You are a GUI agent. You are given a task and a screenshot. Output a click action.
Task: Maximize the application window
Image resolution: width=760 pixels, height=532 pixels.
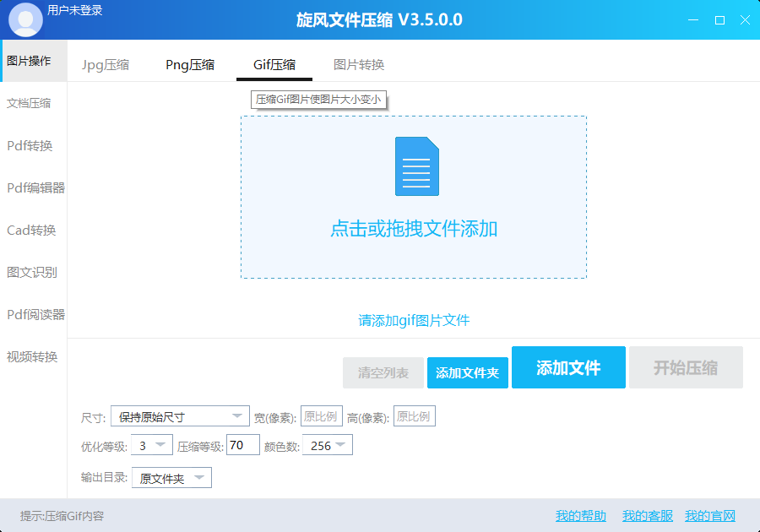click(719, 20)
